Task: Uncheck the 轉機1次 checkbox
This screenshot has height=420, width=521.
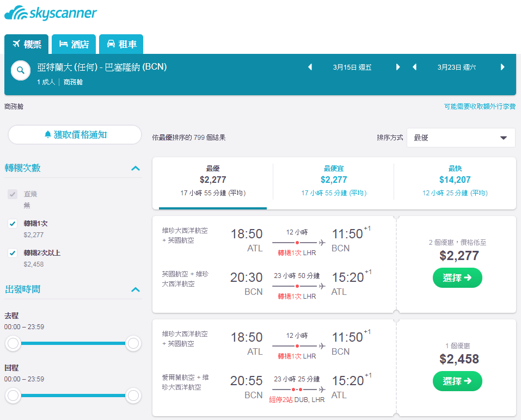Action: coord(13,224)
